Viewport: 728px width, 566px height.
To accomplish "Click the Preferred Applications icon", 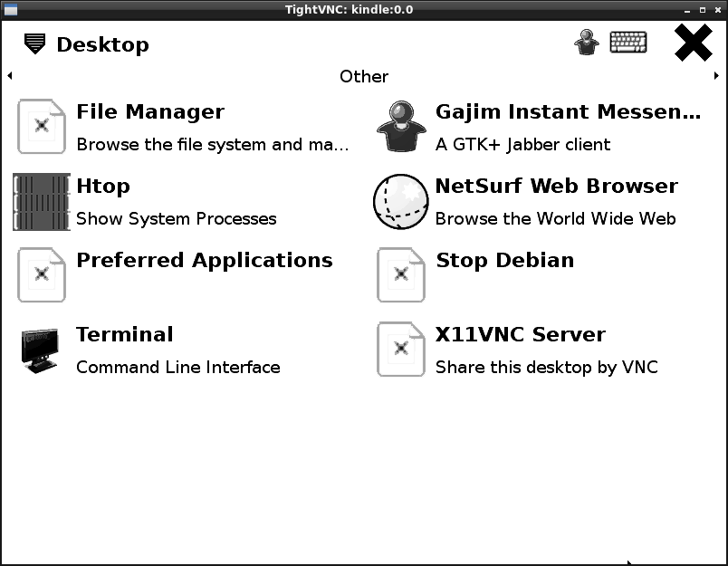I will (x=42, y=275).
